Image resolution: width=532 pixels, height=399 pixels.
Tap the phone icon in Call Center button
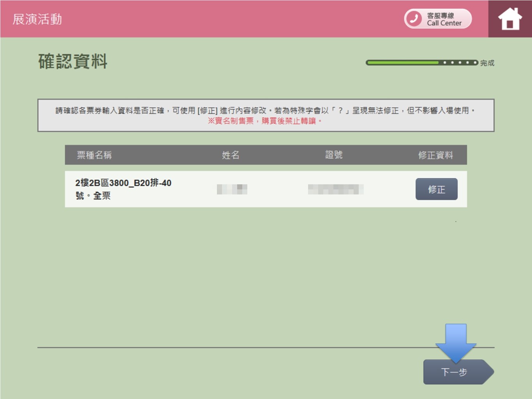[414, 19]
